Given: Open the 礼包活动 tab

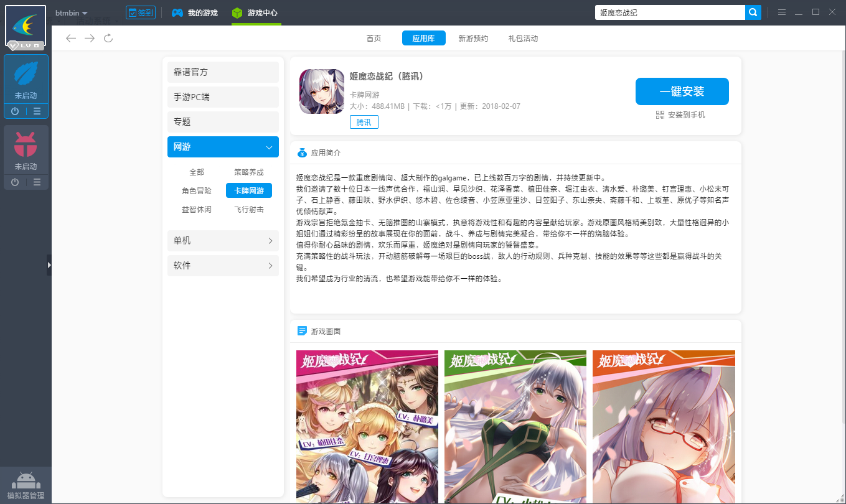Looking at the screenshot, I should pyautogui.click(x=523, y=38).
